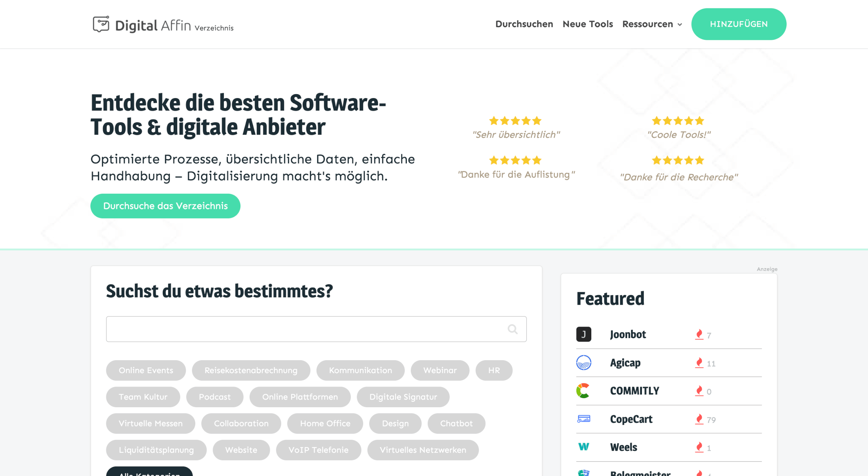This screenshot has width=868, height=476.
Task: Select the Website category tag
Action: (241, 450)
